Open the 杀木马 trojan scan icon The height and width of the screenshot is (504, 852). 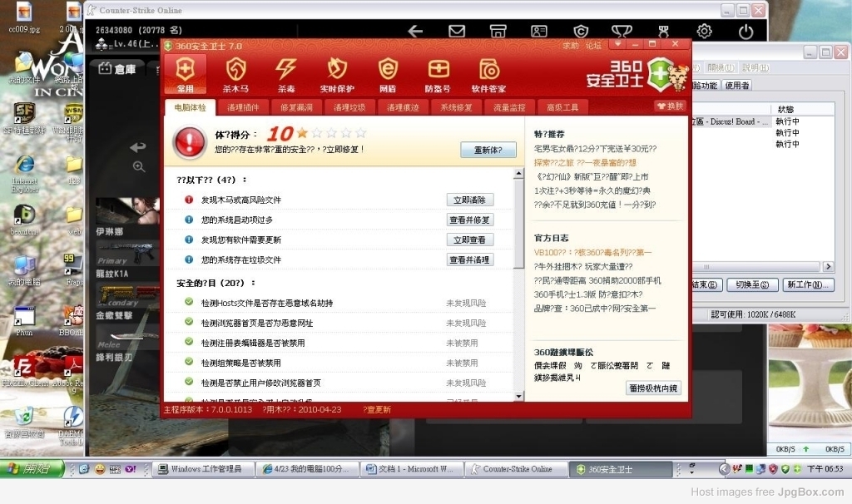(x=235, y=74)
